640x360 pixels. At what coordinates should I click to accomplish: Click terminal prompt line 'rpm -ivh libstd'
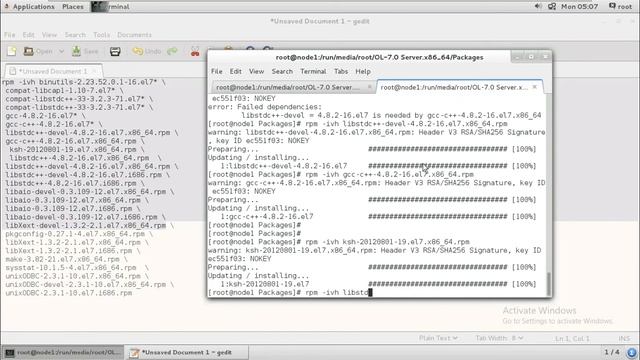click(290, 293)
